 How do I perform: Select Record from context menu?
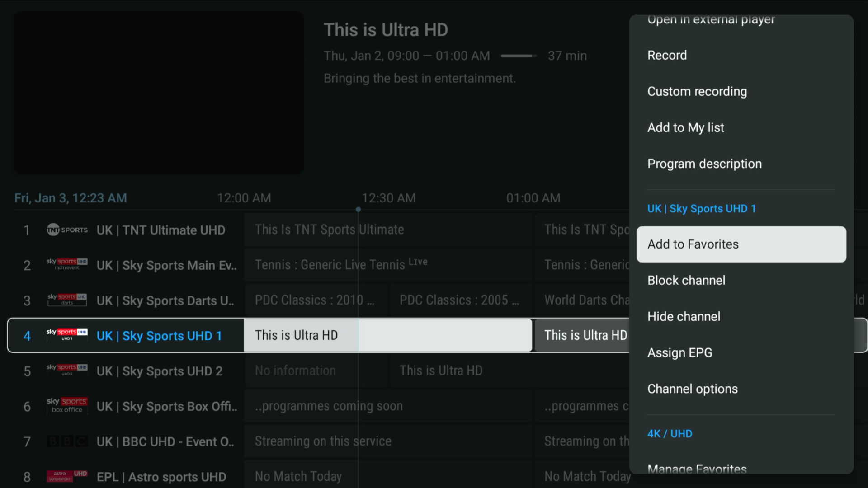(667, 56)
